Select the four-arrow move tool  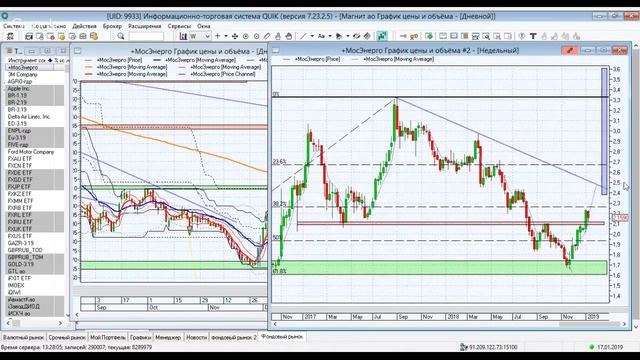(x=235, y=36)
